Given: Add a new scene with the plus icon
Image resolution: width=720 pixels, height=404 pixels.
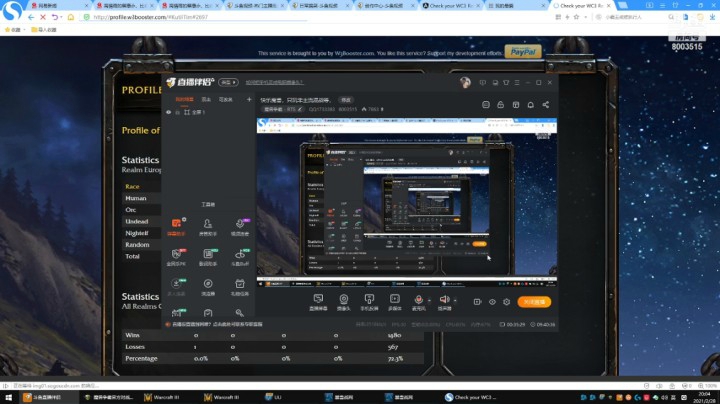Looking at the screenshot, I should (249, 99).
